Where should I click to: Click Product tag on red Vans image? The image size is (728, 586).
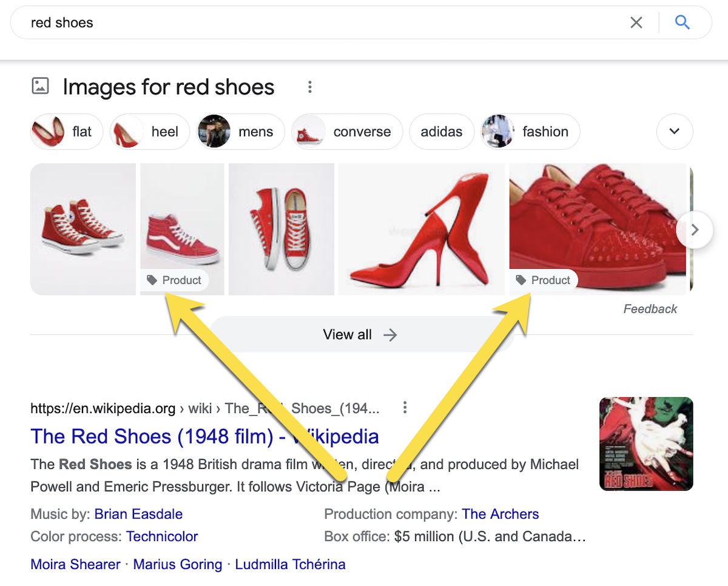pyautogui.click(x=175, y=280)
